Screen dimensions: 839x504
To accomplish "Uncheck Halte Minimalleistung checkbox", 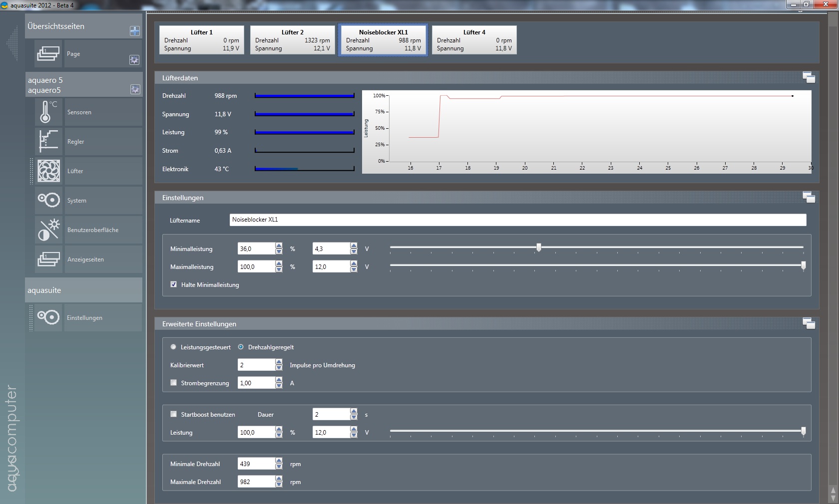I will (174, 284).
